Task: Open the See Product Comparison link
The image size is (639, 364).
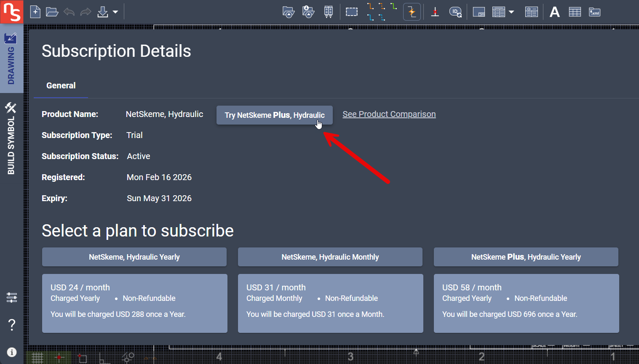Action: click(389, 114)
